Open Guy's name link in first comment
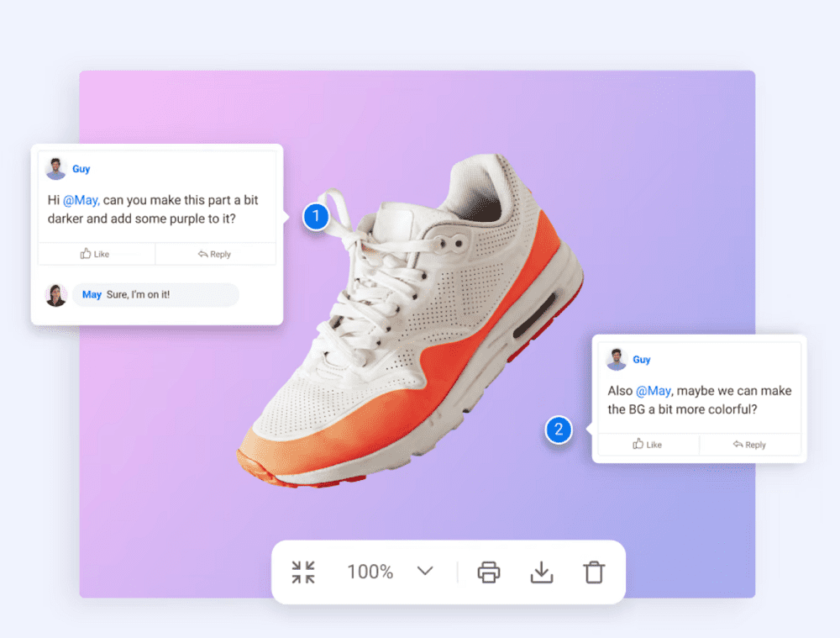840x638 pixels. click(x=81, y=169)
